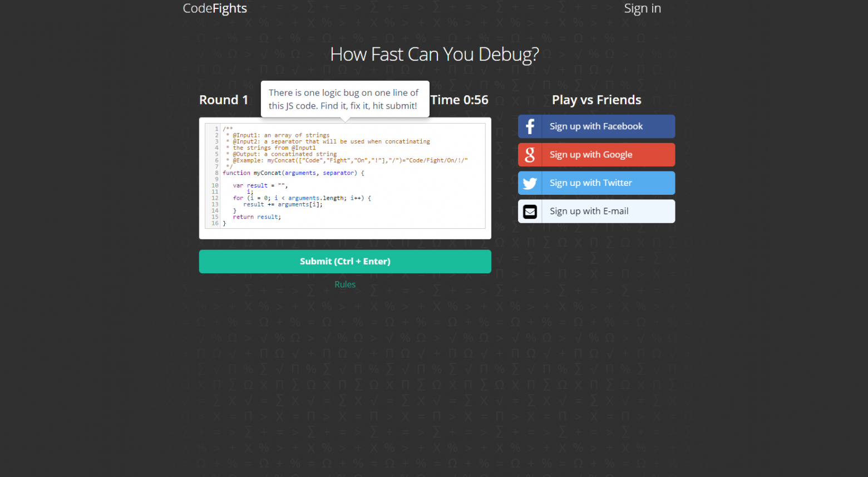This screenshot has width=868, height=477.
Task: Click the Play vs Friends heading
Action: tap(596, 100)
